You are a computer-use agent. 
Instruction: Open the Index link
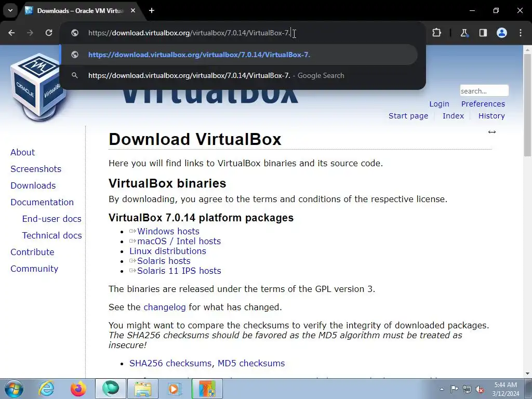453,116
